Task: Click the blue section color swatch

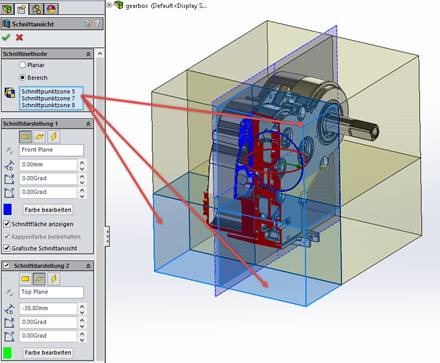Action: tap(7, 210)
